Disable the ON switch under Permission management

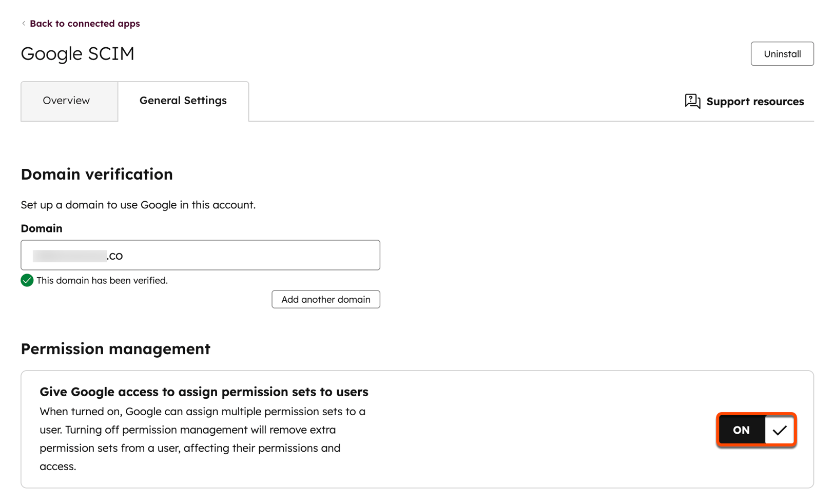(755, 430)
